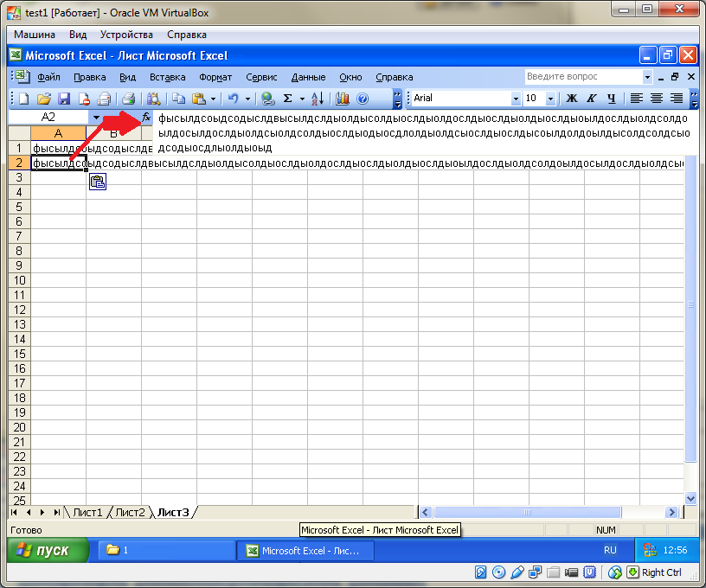The width and height of the screenshot is (706, 588).
Task: Expand the Arial font name dropdown
Action: 517,99
